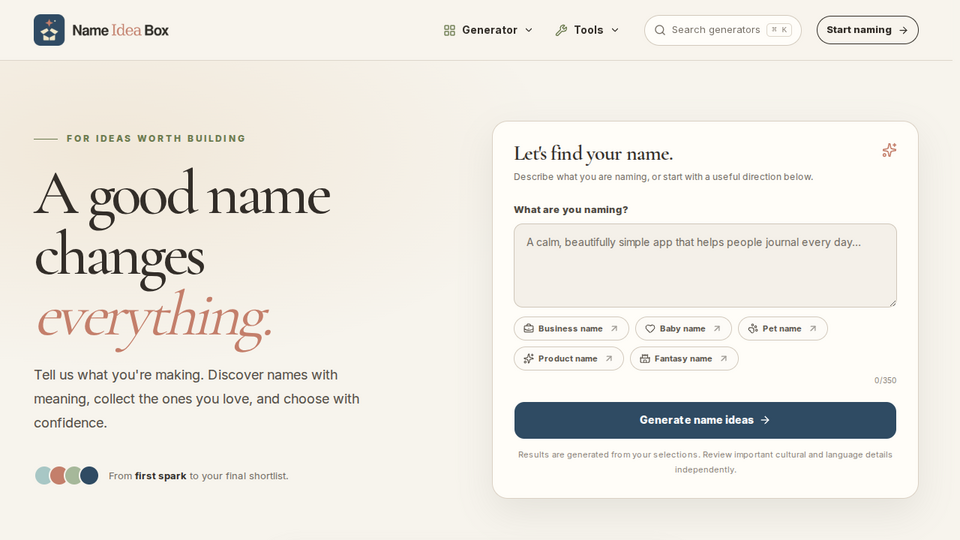Click the arrow icon on Business name
Image resolution: width=960 pixels, height=540 pixels.
point(614,329)
